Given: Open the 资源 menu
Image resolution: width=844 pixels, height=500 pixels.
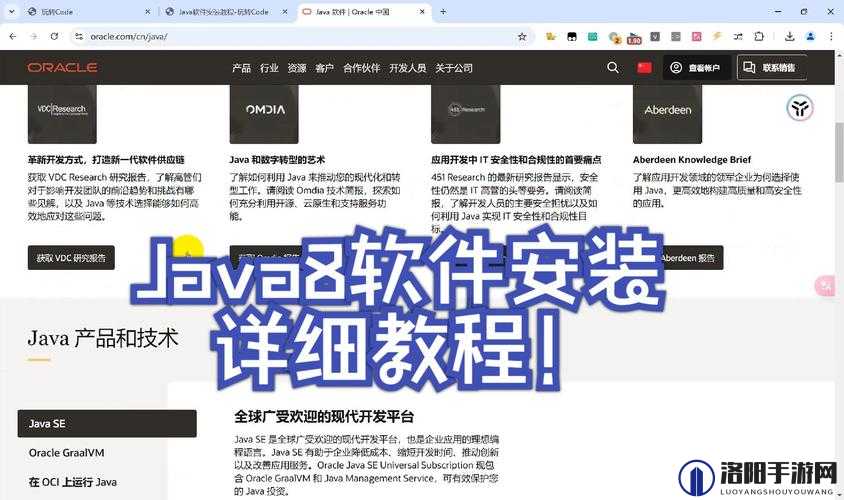Looking at the screenshot, I should [x=297, y=68].
